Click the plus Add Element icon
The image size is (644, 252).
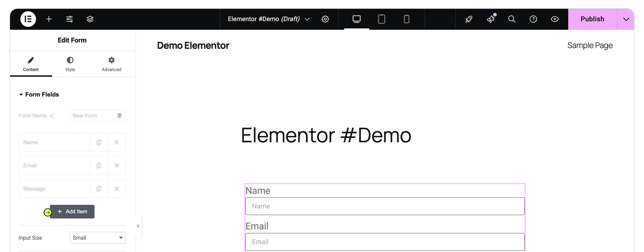[x=49, y=19]
